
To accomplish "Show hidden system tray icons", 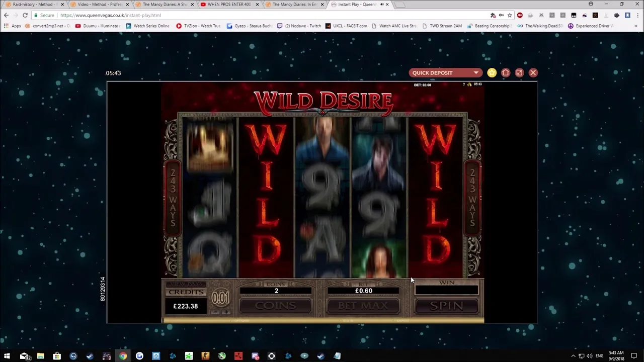I will pos(573,356).
